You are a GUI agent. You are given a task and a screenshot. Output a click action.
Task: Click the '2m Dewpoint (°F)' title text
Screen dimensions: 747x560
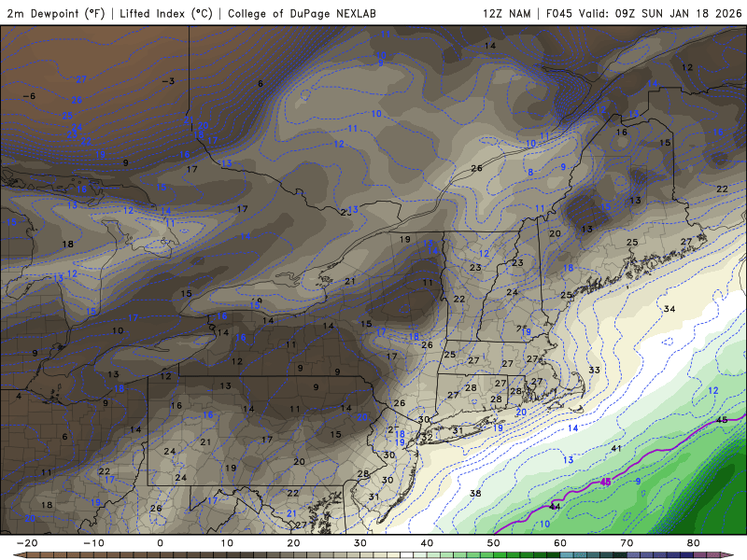pos(56,13)
